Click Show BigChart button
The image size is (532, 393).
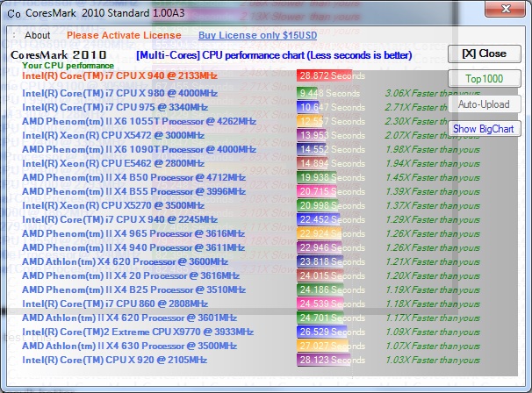[x=485, y=129]
